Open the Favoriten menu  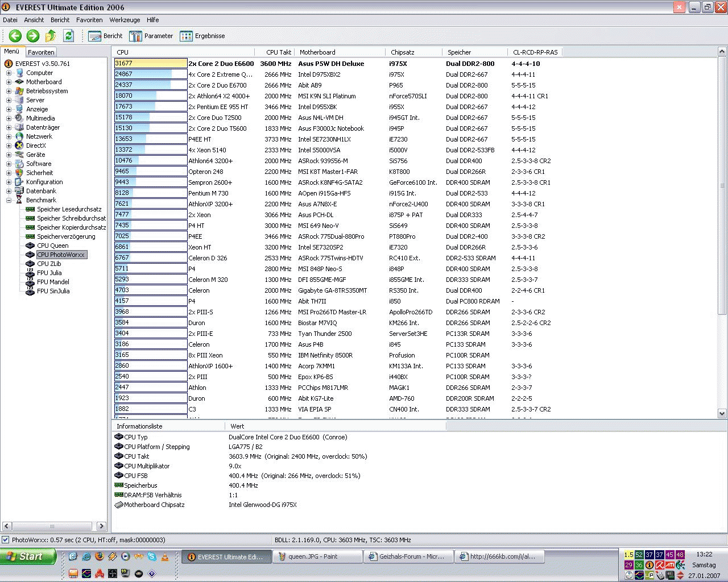89,20
